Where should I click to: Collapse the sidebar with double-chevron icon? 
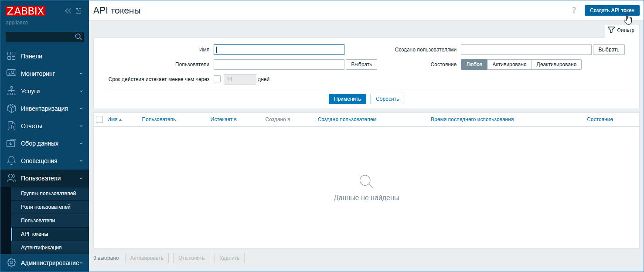click(68, 11)
